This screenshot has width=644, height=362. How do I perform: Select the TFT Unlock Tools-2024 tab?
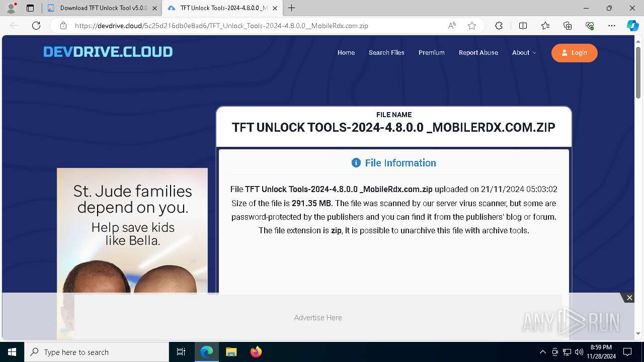coord(223,8)
